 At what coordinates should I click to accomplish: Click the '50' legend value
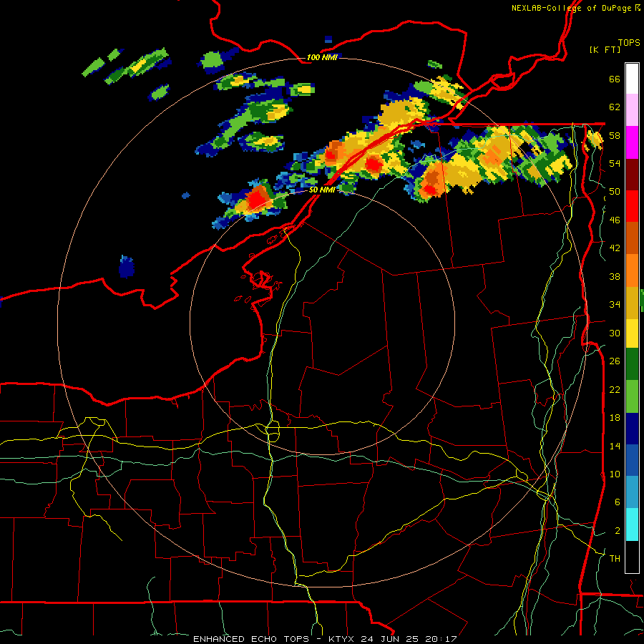click(x=615, y=192)
